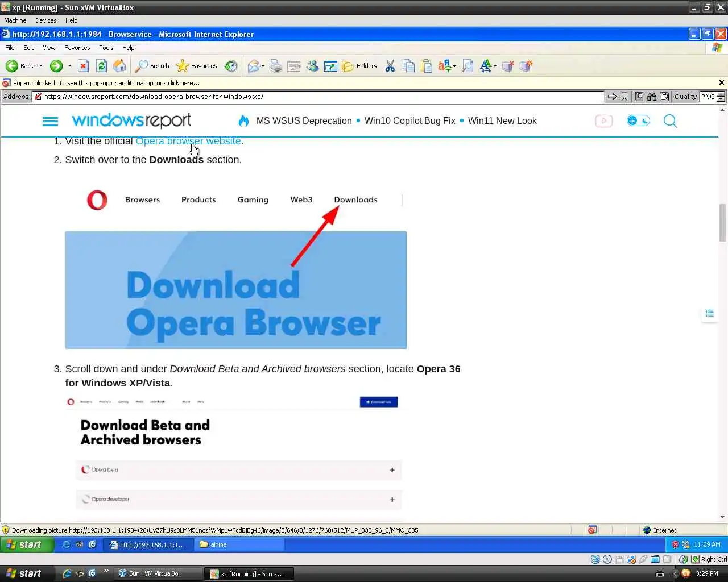Open the magnifier search on windowsreport header
Screen dimensions: 728x582
tap(671, 121)
